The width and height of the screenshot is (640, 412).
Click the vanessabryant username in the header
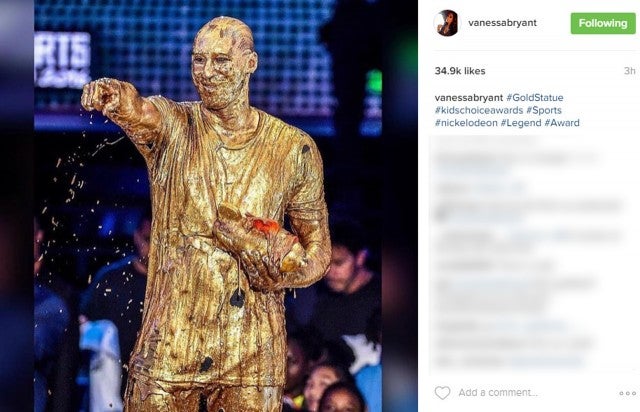click(x=502, y=23)
